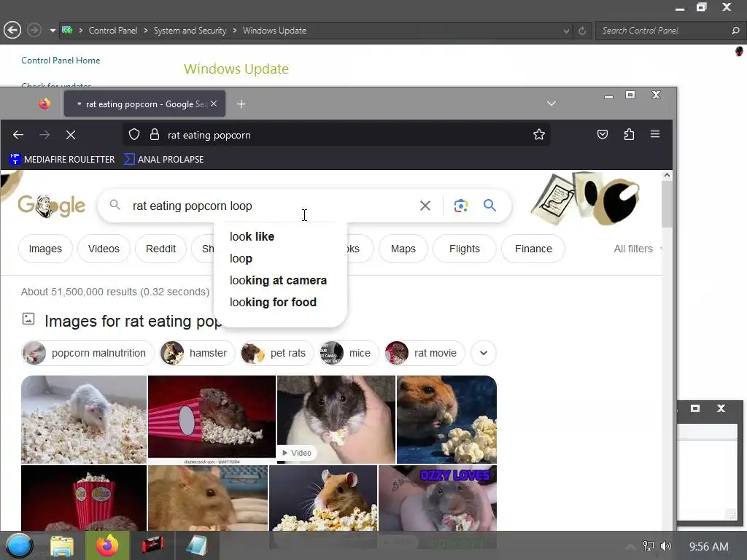
Task: Select mice image chip
Action: pyautogui.click(x=348, y=353)
